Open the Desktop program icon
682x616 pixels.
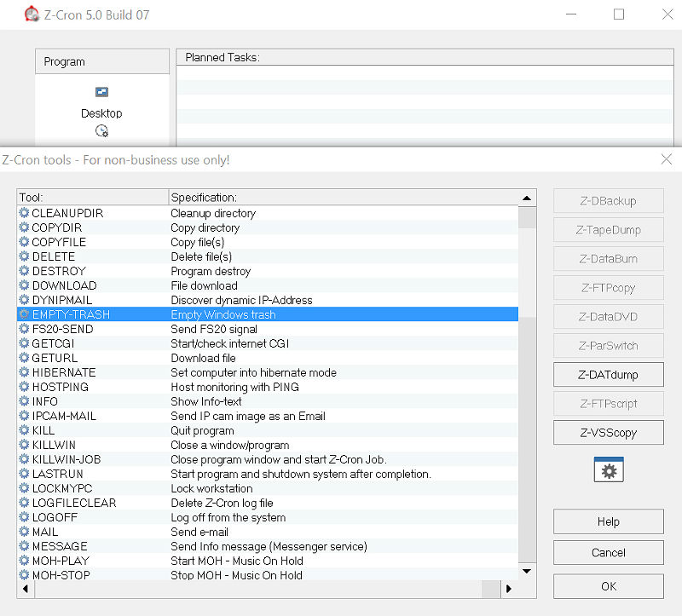101,92
